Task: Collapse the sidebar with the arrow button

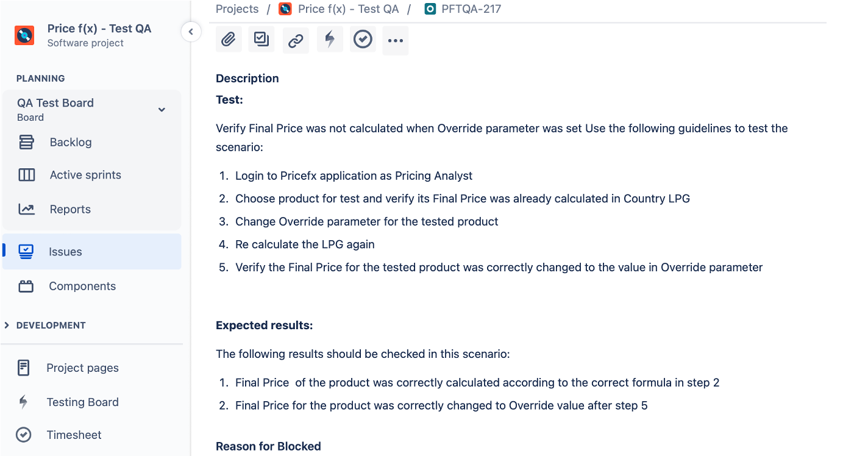Action: (x=191, y=32)
